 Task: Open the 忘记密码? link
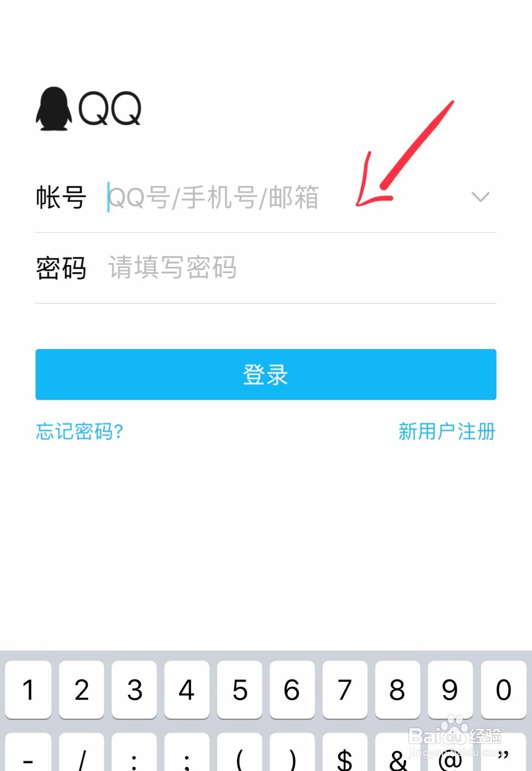click(80, 431)
